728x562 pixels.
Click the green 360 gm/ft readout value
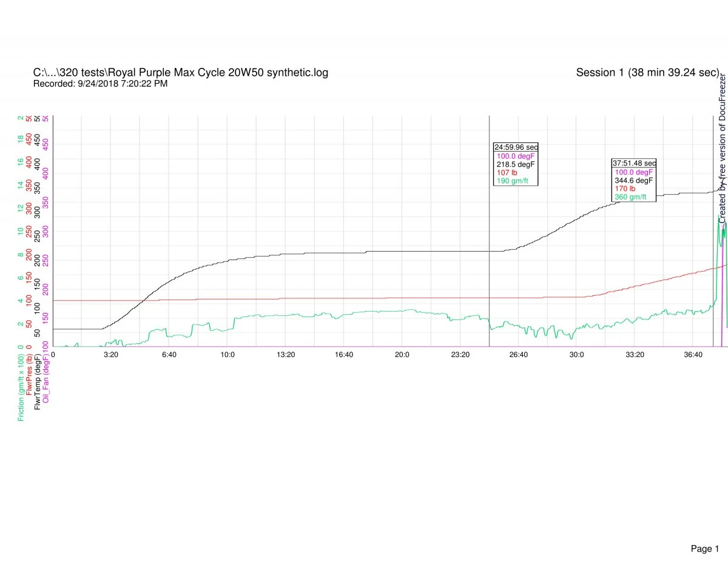tap(631, 197)
